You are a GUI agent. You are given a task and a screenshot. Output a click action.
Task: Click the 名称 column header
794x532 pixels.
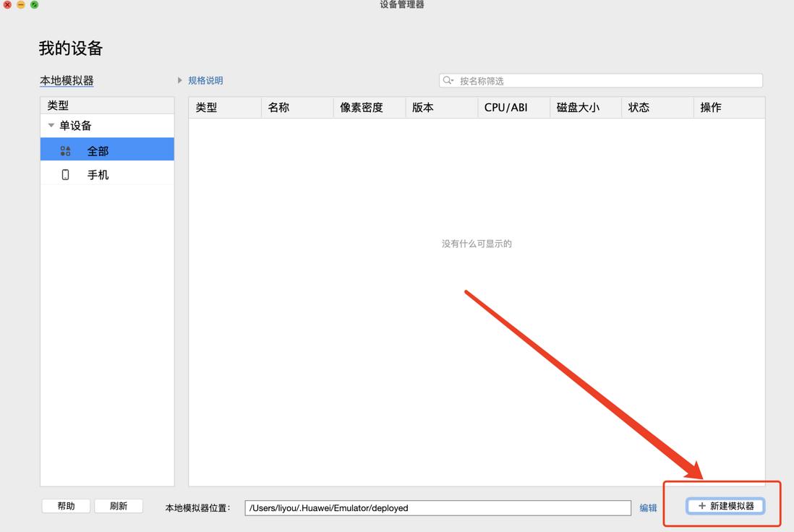pos(297,107)
